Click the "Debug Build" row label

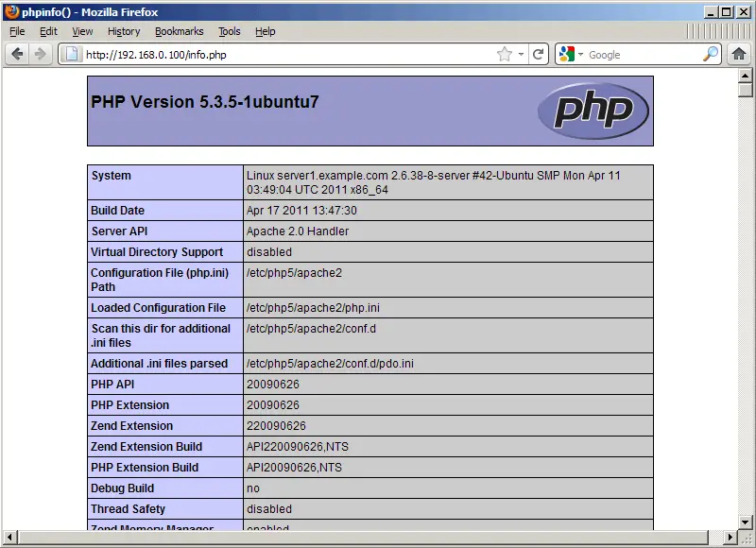(122, 488)
